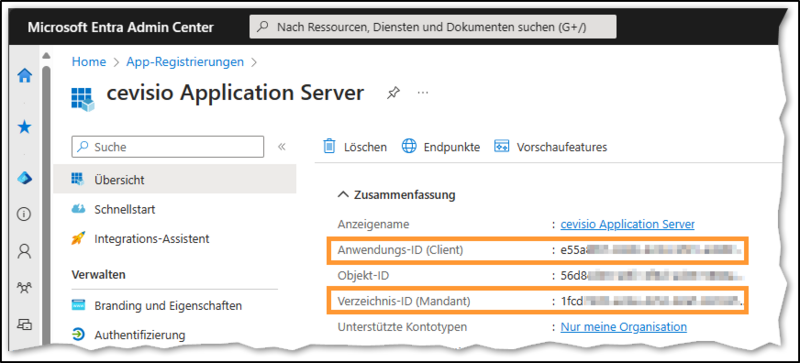
Task: Click the Objekt-ID label
Action: (364, 276)
